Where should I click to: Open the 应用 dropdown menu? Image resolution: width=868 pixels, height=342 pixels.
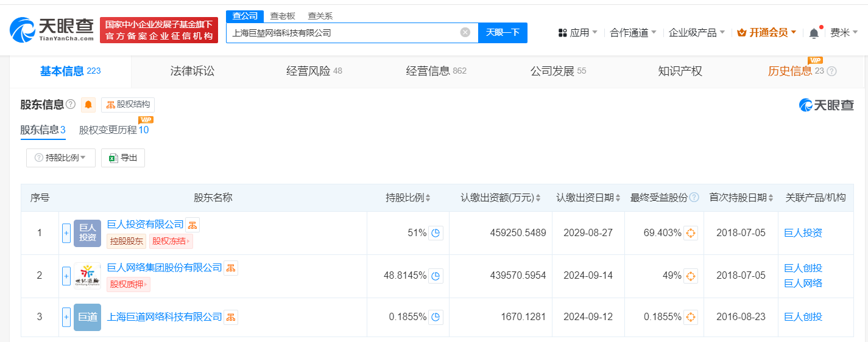point(578,33)
